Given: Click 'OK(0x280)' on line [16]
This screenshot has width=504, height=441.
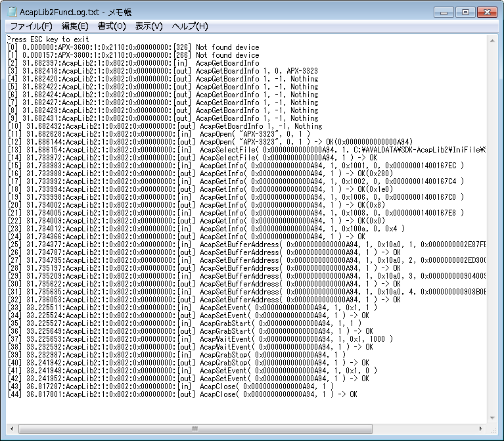Looking at the screenshot, I should pyautogui.click(x=375, y=174).
